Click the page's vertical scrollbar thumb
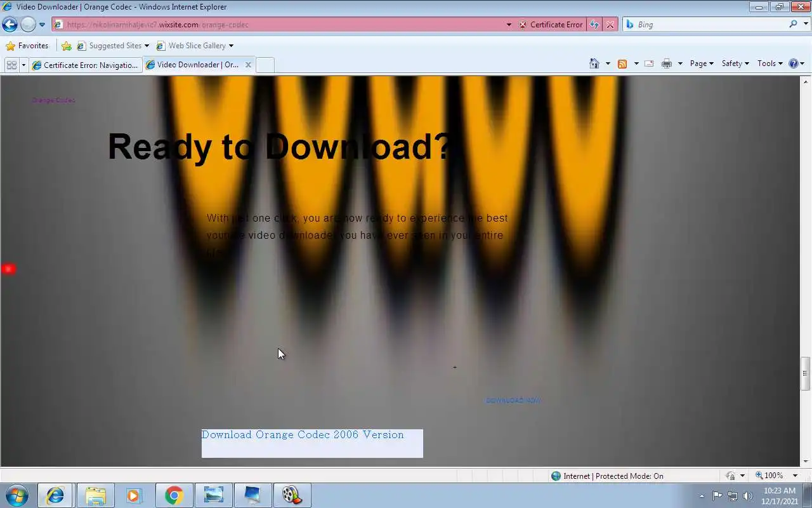Screen dimensions: 812x508 [805, 373]
